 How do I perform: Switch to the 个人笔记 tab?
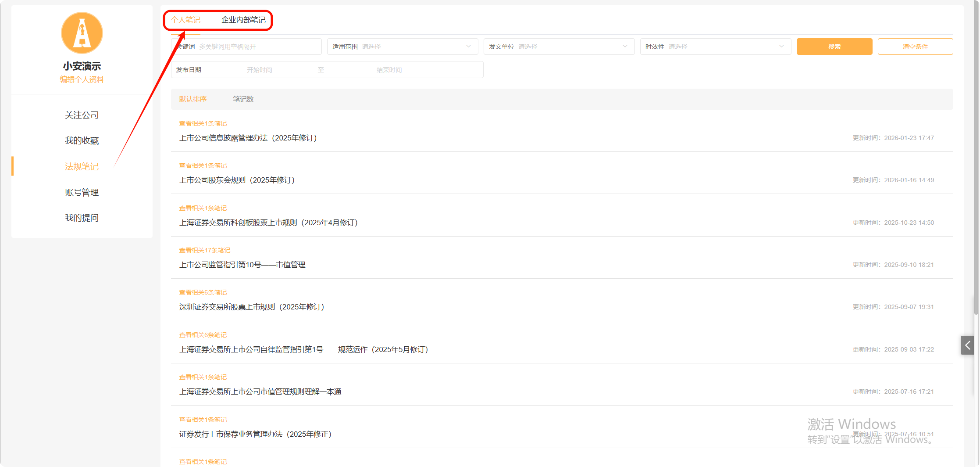click(185, 20)
